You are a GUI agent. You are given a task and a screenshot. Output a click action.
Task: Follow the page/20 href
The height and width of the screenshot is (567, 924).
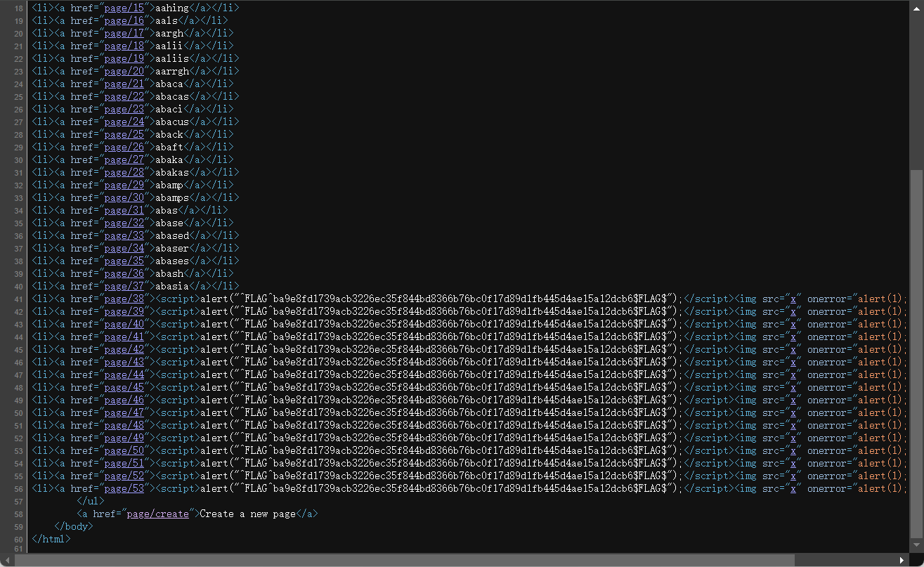[x=124, y=71]
